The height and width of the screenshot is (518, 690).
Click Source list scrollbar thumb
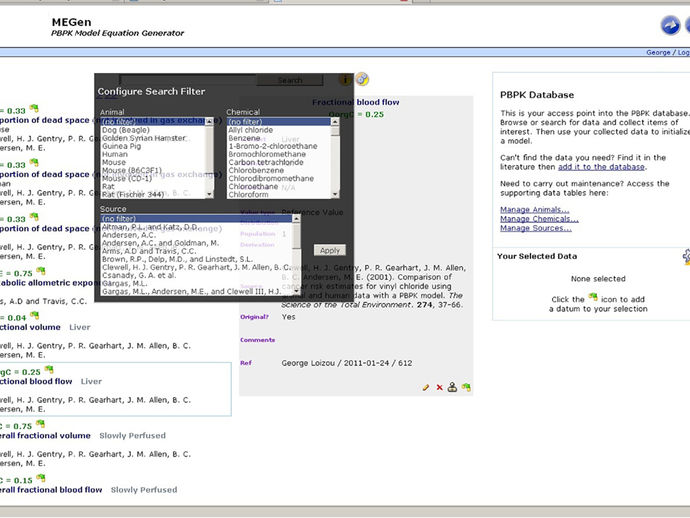coord(296,236)
